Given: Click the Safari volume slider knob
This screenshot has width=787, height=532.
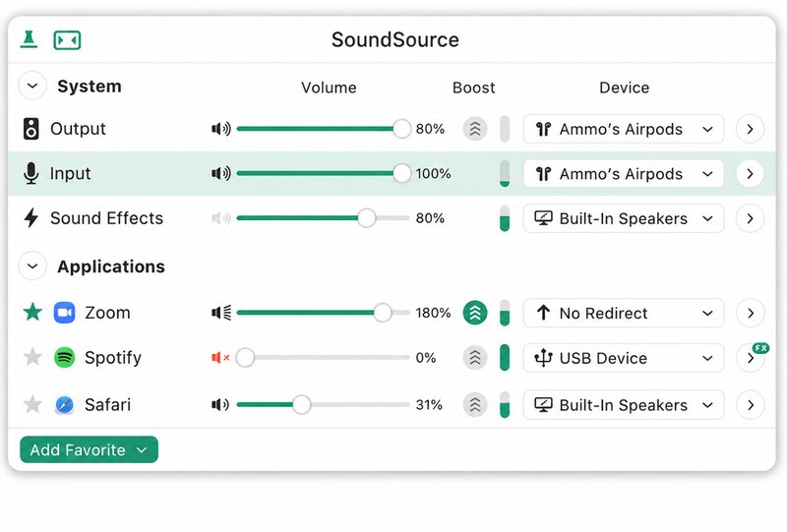Looking at the screenshot, I should click(x=301, y=404).
